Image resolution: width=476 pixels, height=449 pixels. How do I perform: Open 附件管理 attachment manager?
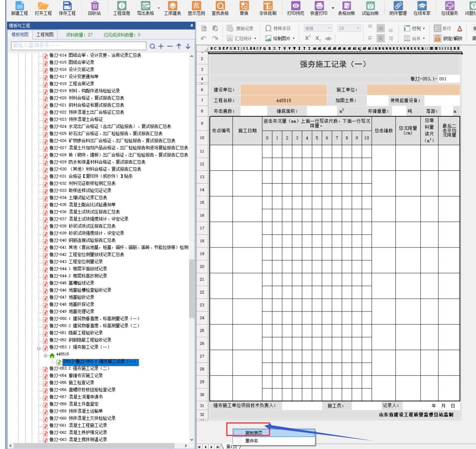coord(398,8)
